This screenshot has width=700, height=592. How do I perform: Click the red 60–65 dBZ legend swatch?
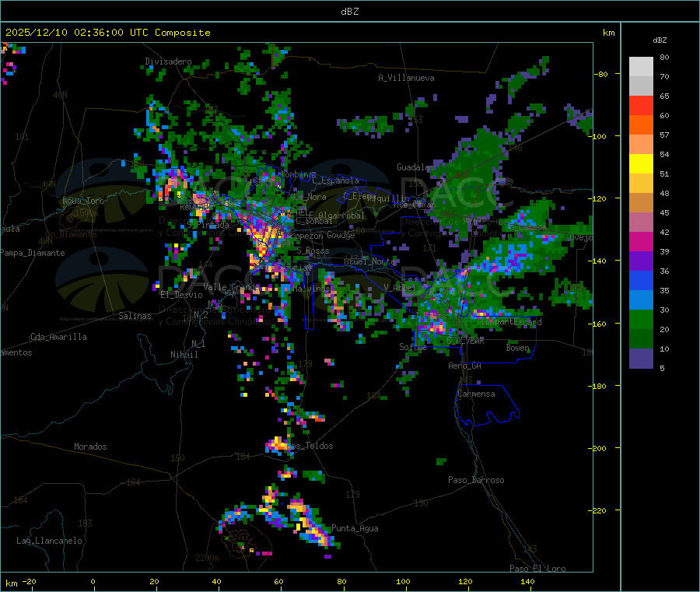(641, 105)
